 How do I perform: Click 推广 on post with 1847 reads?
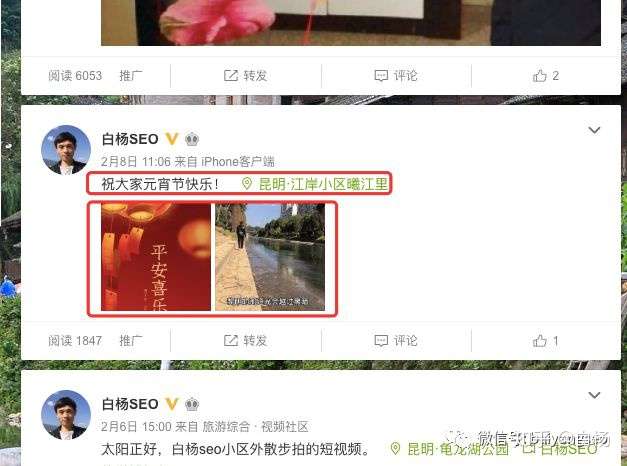131,341
